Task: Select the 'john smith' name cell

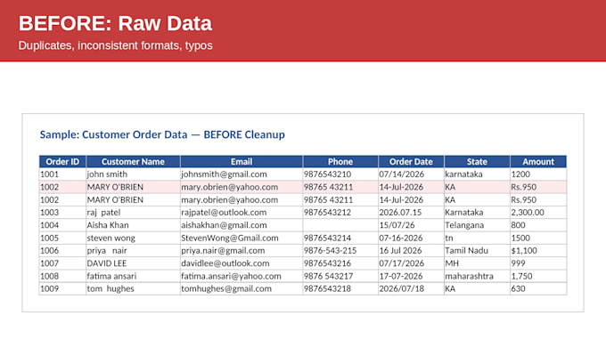Action: click(133, 174)
